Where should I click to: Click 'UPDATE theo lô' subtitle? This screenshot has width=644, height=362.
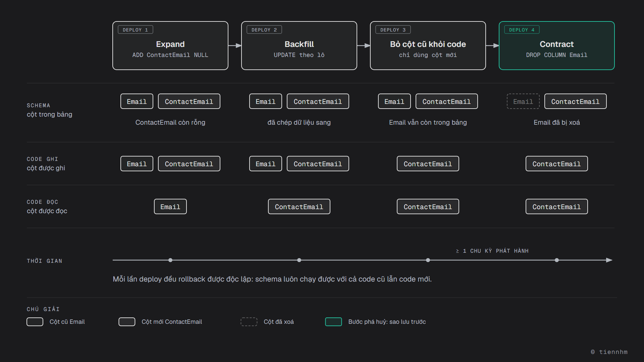click(299, 55)
